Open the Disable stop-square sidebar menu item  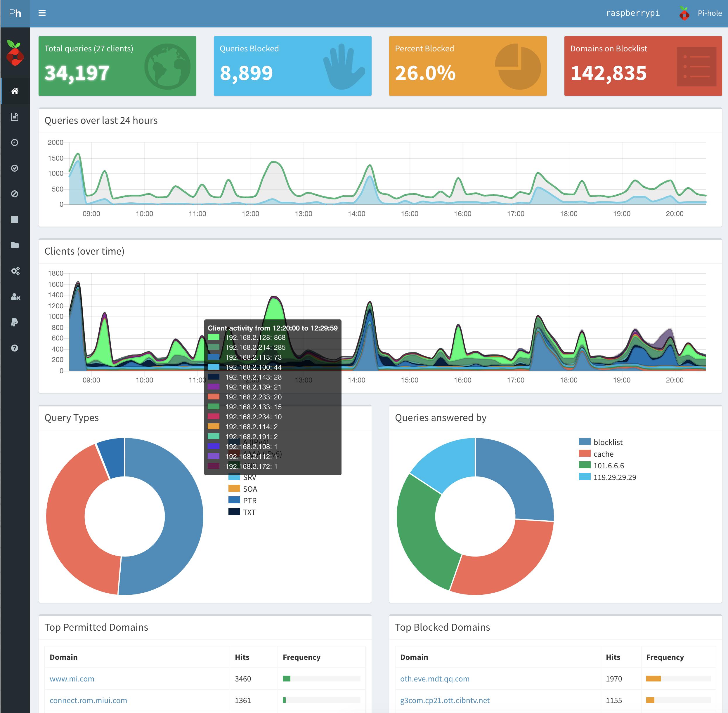15,220
